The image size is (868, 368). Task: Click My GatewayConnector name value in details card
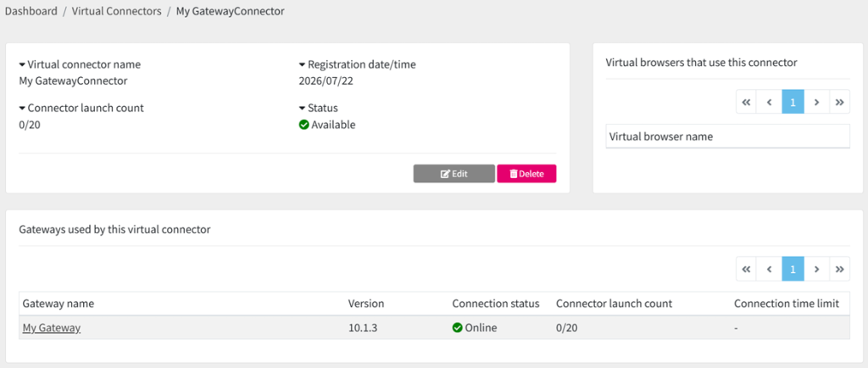pyautogui.click(x=73, y=81)
